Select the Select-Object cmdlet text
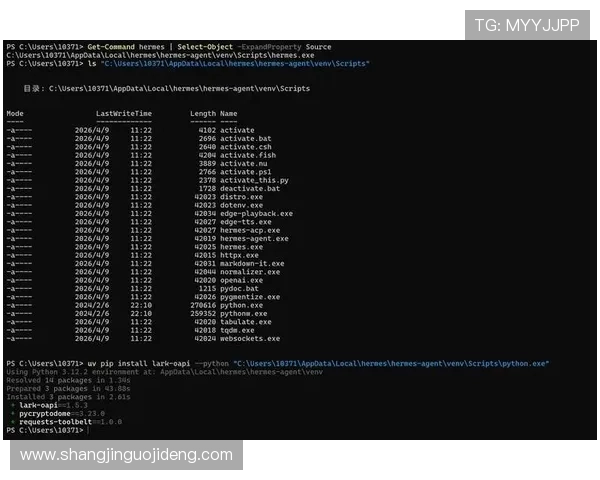The width and height of the screenshot is (600, 480). click(205, 47)
